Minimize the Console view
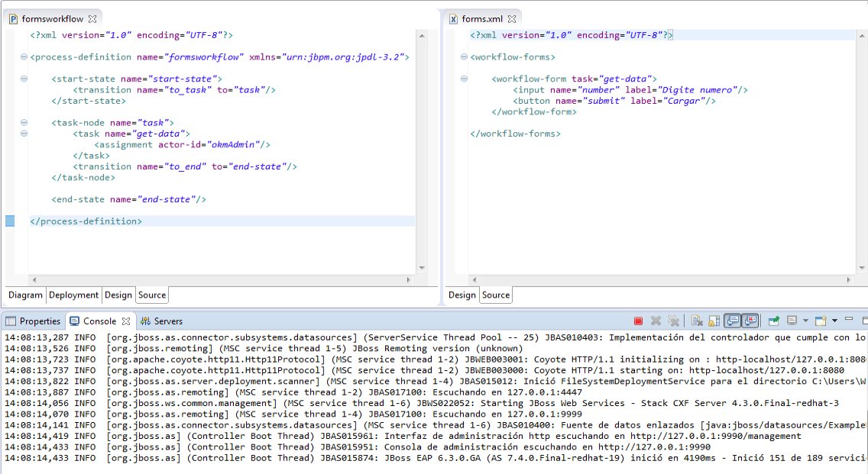 click(850, 321)
